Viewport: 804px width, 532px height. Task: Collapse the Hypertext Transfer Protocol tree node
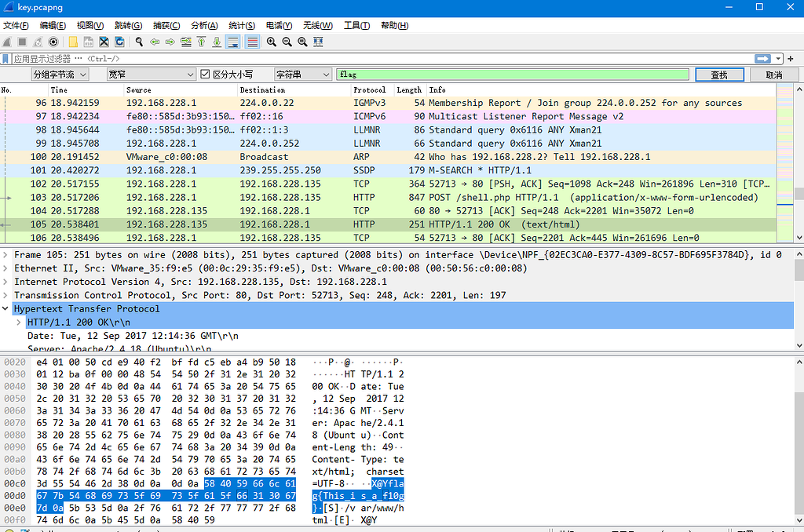click(x=6, y=308)
